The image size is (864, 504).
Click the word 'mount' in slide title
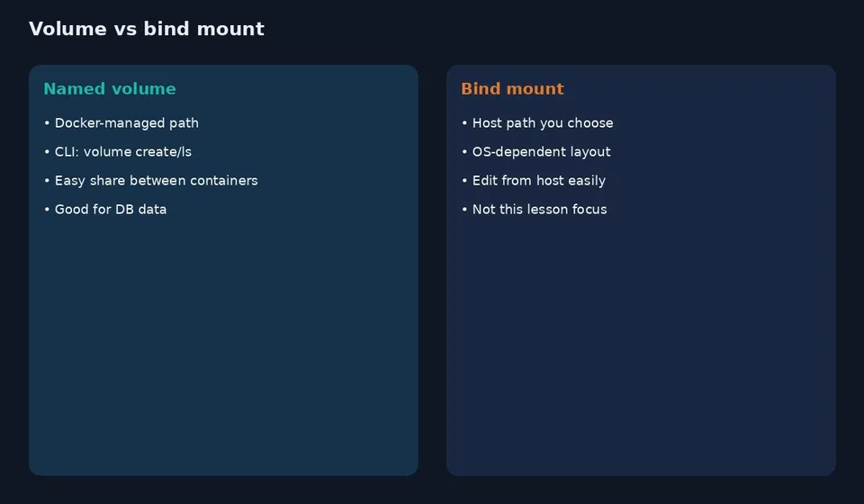231,29
